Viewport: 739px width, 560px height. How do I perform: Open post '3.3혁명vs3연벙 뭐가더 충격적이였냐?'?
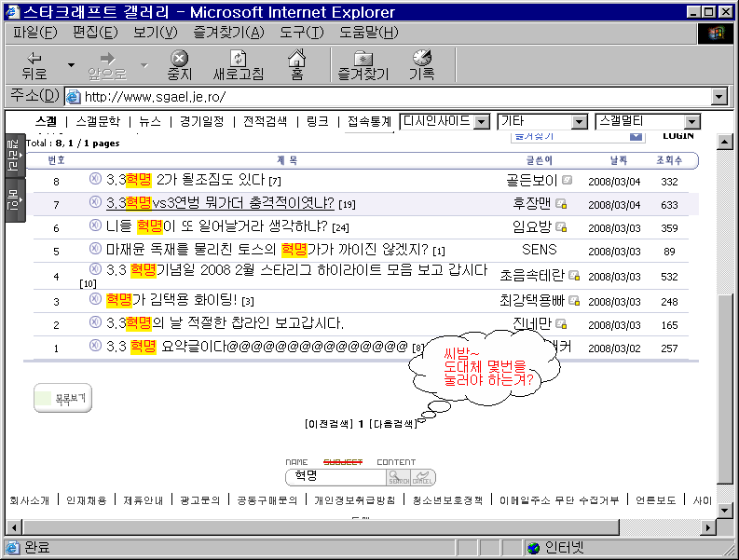click(220, 203)
